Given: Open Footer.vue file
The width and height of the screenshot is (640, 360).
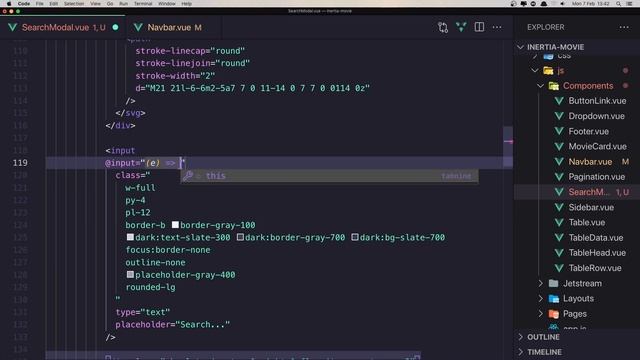Looking at the screenshot, I should [x=589, y=131].
